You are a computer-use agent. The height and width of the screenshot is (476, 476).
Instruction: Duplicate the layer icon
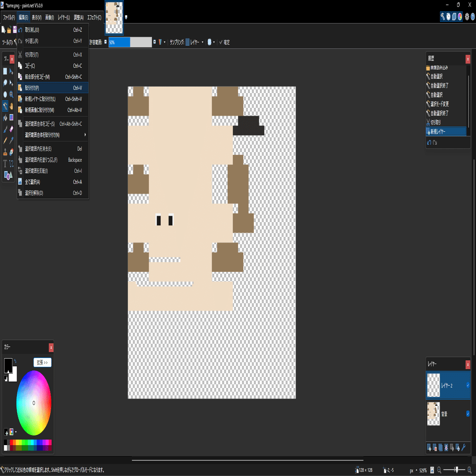(441, 447)
